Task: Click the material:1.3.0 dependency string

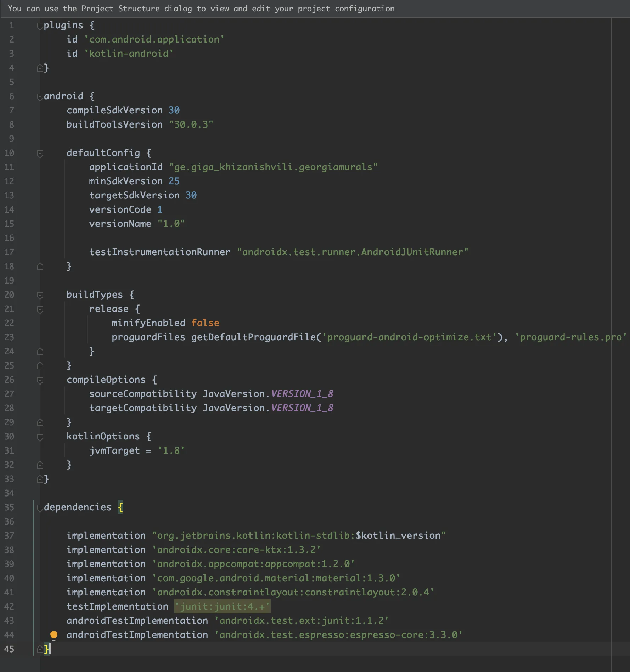Action: pos(276,578)
